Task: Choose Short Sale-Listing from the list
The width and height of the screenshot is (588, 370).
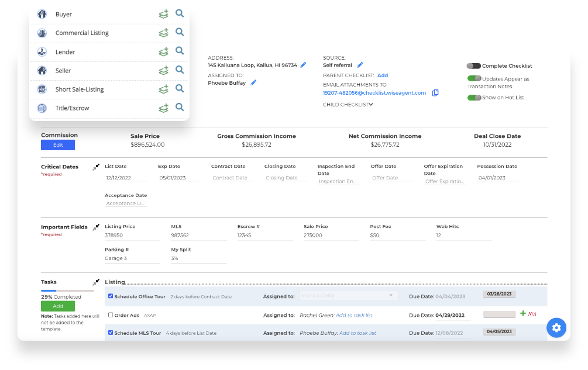Action: tap(79, 89)
